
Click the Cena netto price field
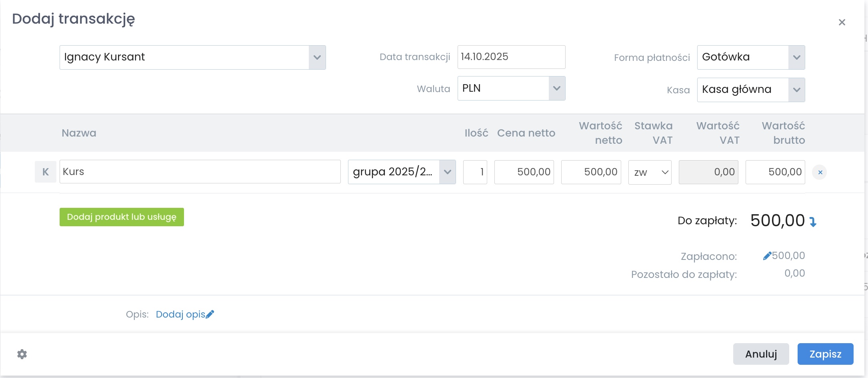coord(524,172)
